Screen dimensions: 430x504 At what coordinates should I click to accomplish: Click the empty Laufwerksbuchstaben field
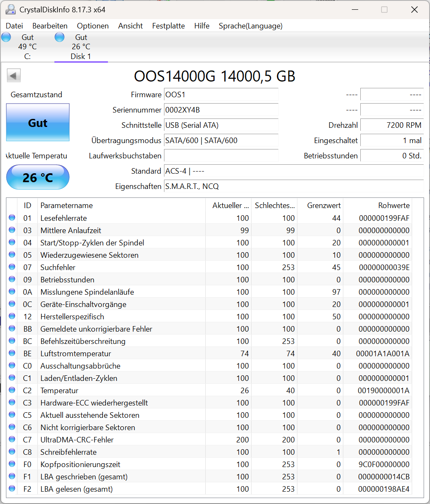221,156
